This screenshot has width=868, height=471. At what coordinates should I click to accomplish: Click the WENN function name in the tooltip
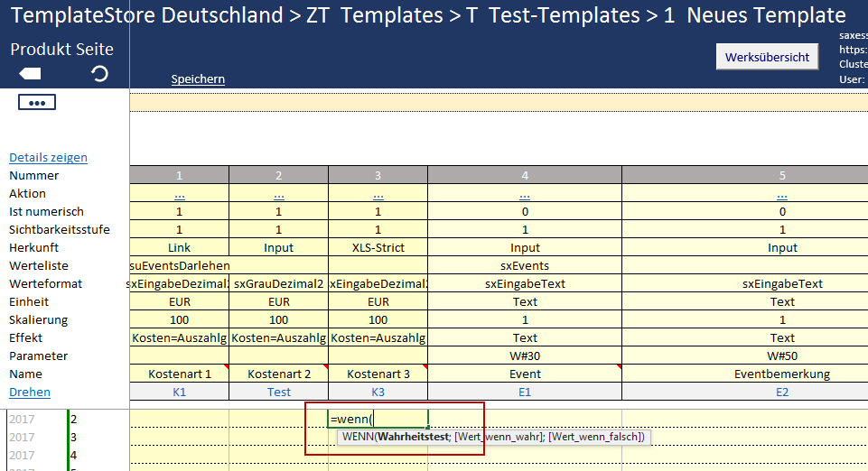tap(358, 437)
